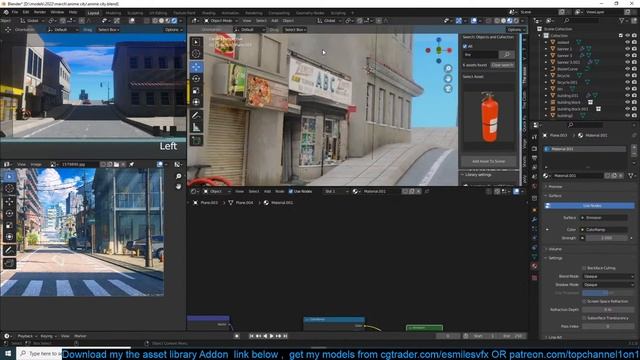Activate the Scale tool in main viewport
Viewport: 640px width, 360px height.
pos(196,91)
